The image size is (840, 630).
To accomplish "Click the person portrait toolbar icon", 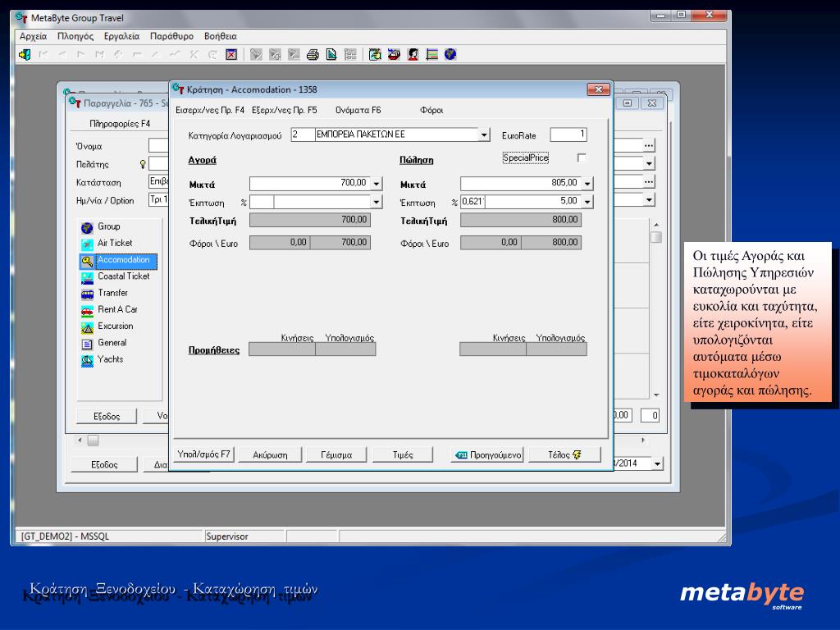I will point(413,54).
